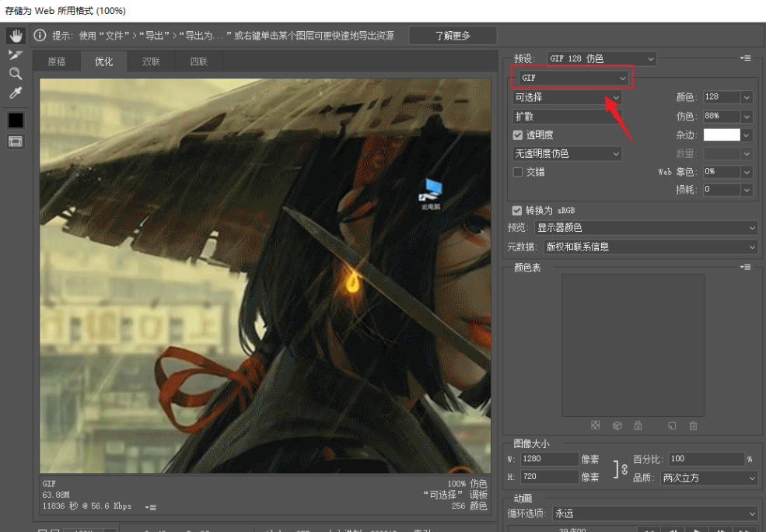Toggle the constrain proportions link icon
This screenshot has width=766, height=532.
pos(624,469)
